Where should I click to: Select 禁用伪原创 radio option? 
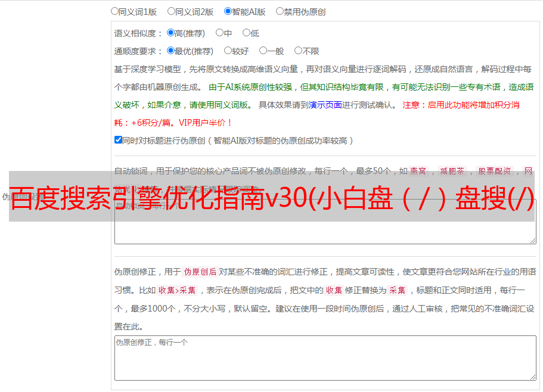[280, 11]
